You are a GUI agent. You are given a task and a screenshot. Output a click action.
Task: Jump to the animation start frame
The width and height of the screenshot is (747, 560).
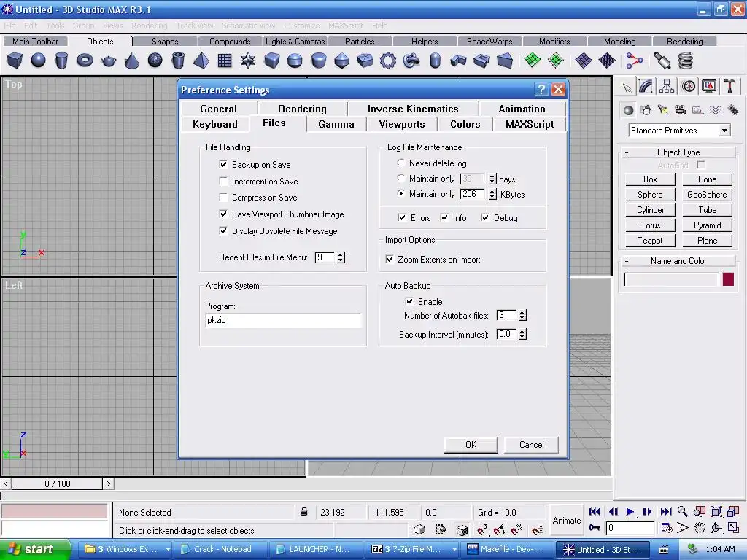595,512
